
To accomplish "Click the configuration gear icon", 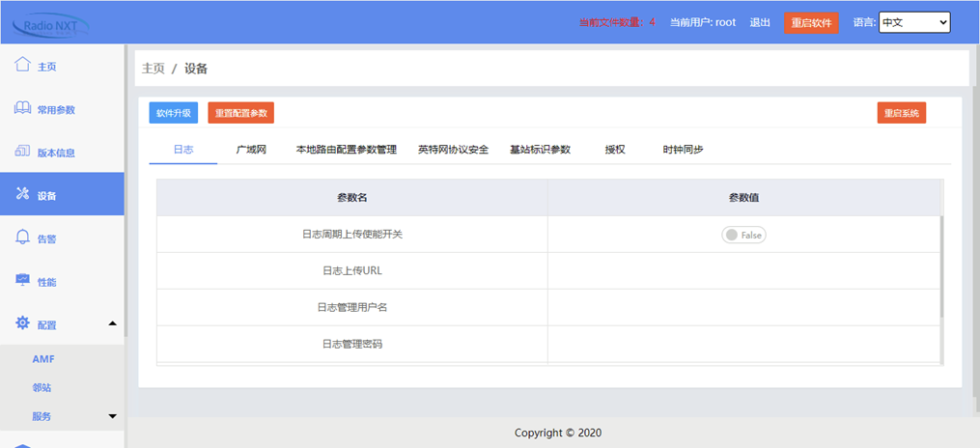I will pyautogui.click(x=22, y=323).
